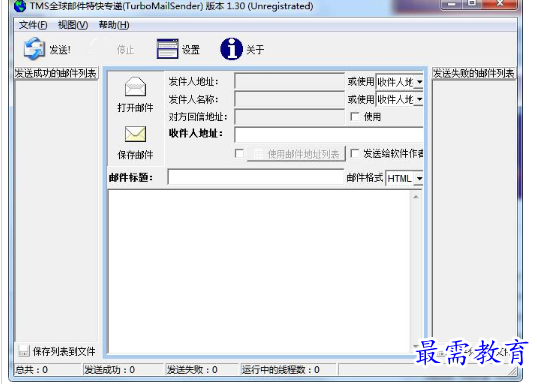
Task: Click inside the mail body text area
Action: 260,271
